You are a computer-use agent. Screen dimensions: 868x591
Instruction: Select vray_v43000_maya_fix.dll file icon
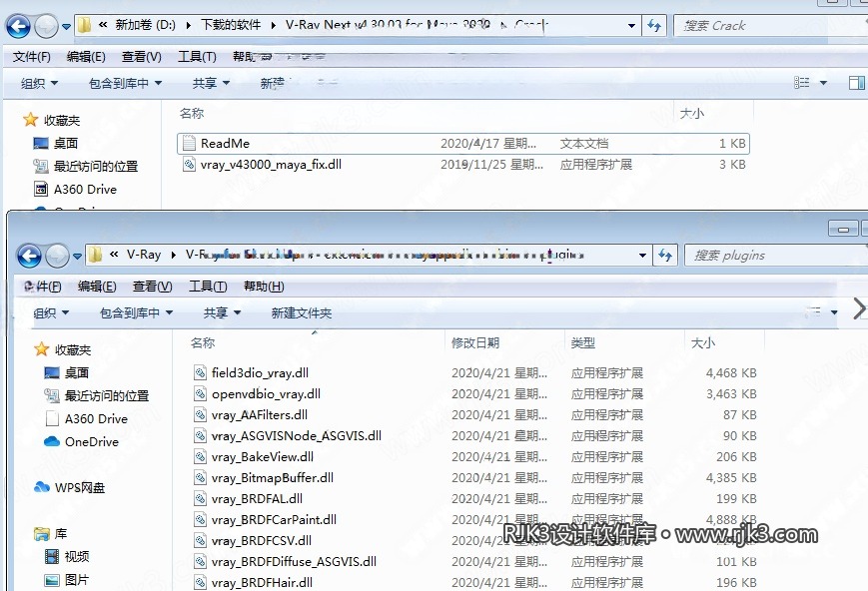[x=190, y=164]
